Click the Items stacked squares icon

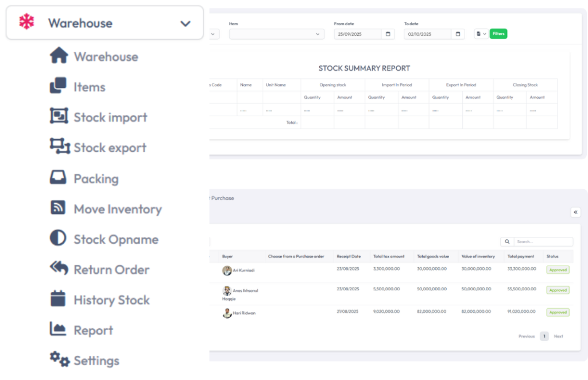59,86
